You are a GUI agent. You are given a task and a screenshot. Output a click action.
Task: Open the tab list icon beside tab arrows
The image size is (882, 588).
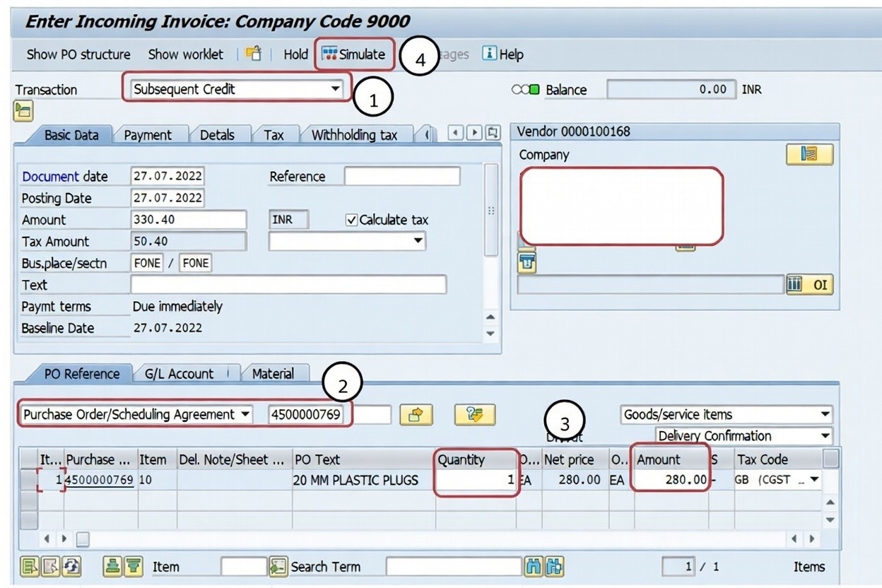click(x=493, y=133)
